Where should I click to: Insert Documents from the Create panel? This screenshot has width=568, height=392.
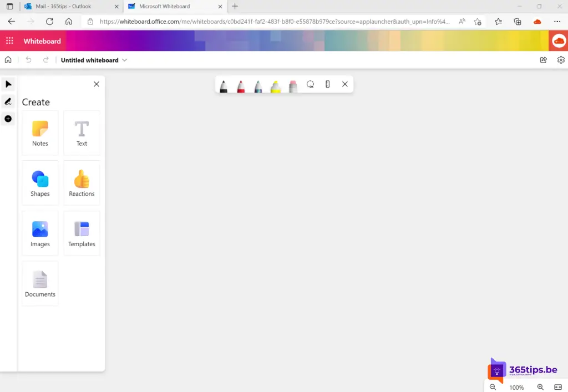(x=40, y=283)
